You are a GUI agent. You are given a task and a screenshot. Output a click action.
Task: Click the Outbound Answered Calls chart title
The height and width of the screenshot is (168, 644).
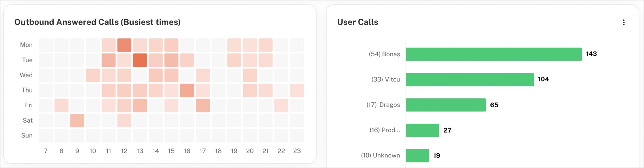[98, 22]
